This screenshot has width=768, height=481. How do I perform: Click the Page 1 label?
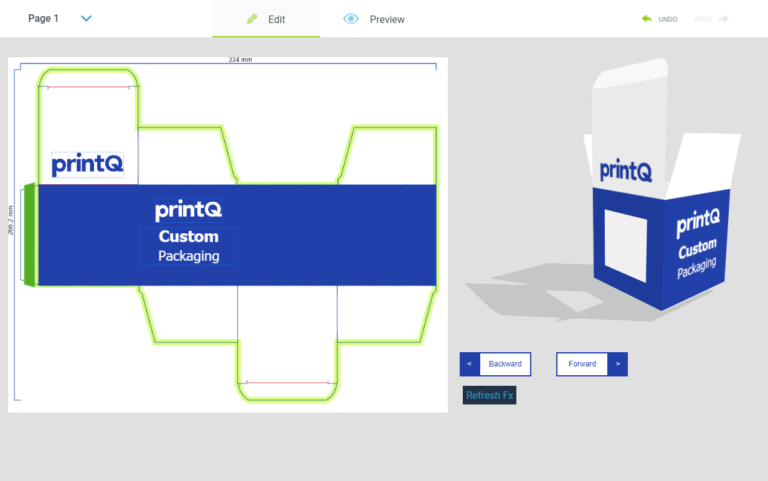[x=43, y=19]
